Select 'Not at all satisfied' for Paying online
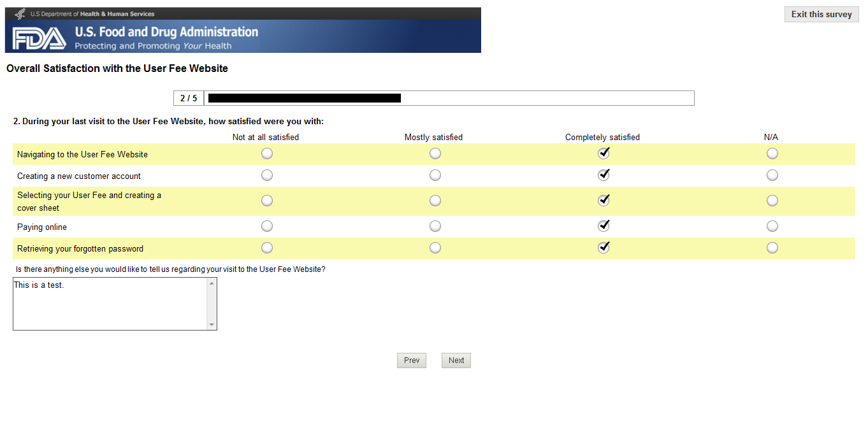This screenshot has height=435, width=868. point(267,226)
